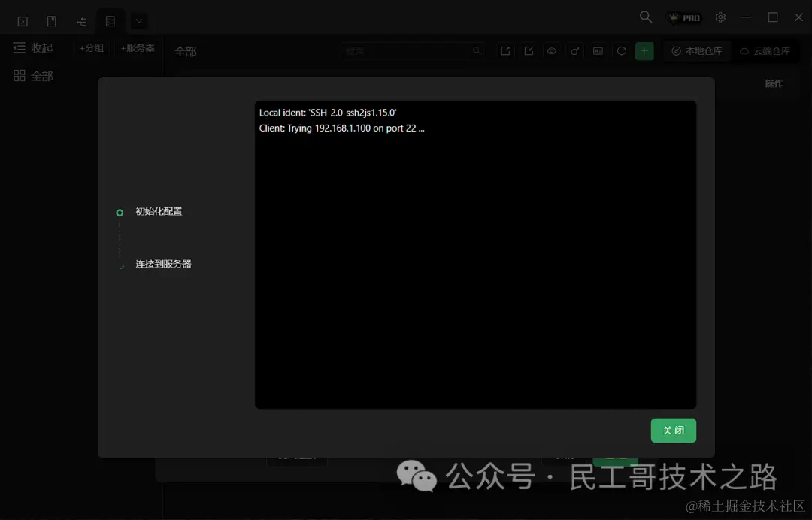Toggle the eye visibility icon in the toolbar
Image resolution: width=812 pixels, height=520 pixels.
[x=552, y=50]
